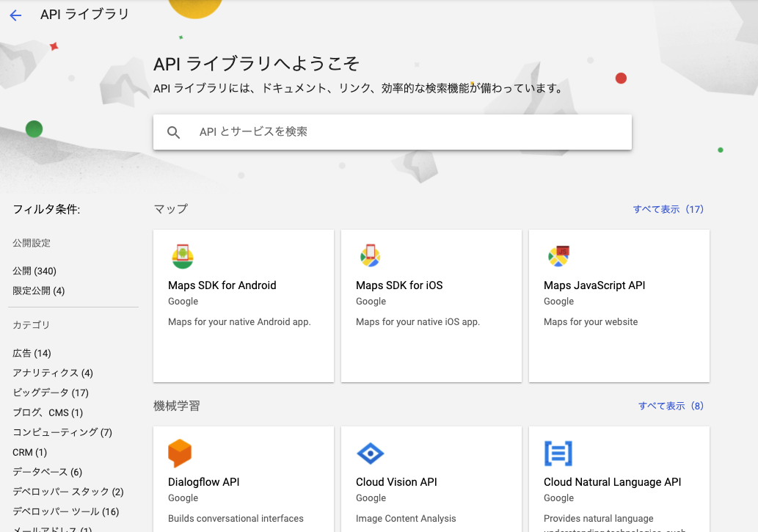Screen dimensions: 758x532
Task: Open the Cloud Vision API title
Action: click(396, 482)
